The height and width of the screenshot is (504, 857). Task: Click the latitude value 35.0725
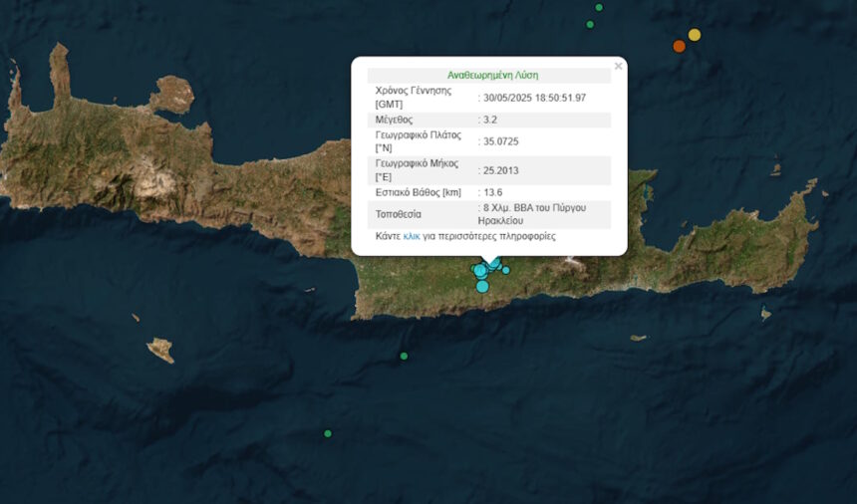pos(500,141)
